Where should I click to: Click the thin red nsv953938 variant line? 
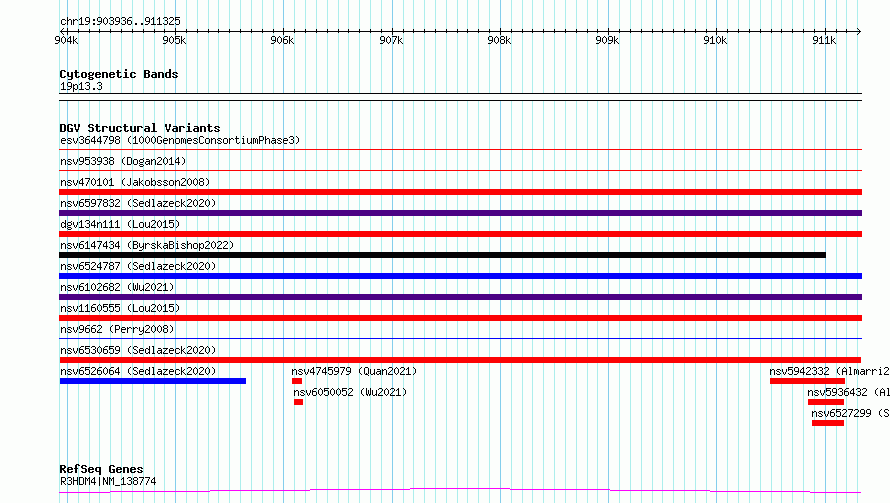[x=460, y=170]
